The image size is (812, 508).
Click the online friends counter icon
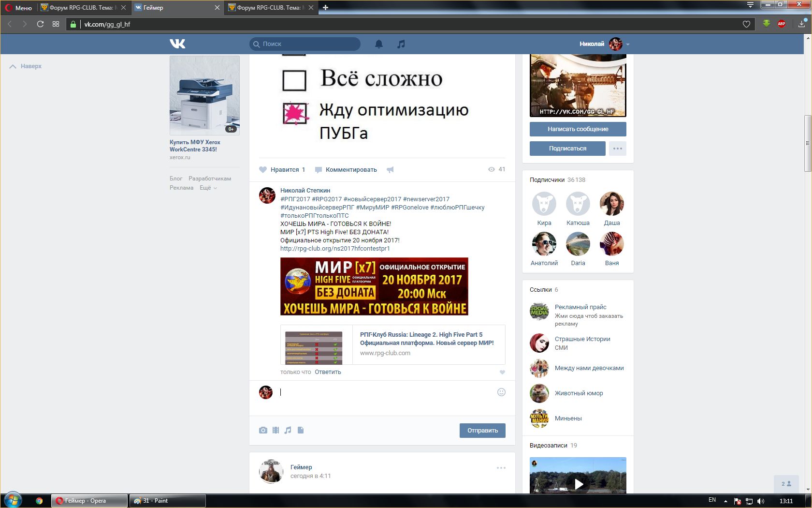click(x=786, y=484)
